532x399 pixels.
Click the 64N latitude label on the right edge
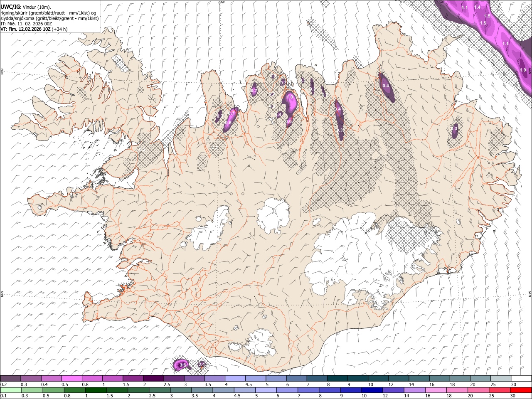point(530,293)
